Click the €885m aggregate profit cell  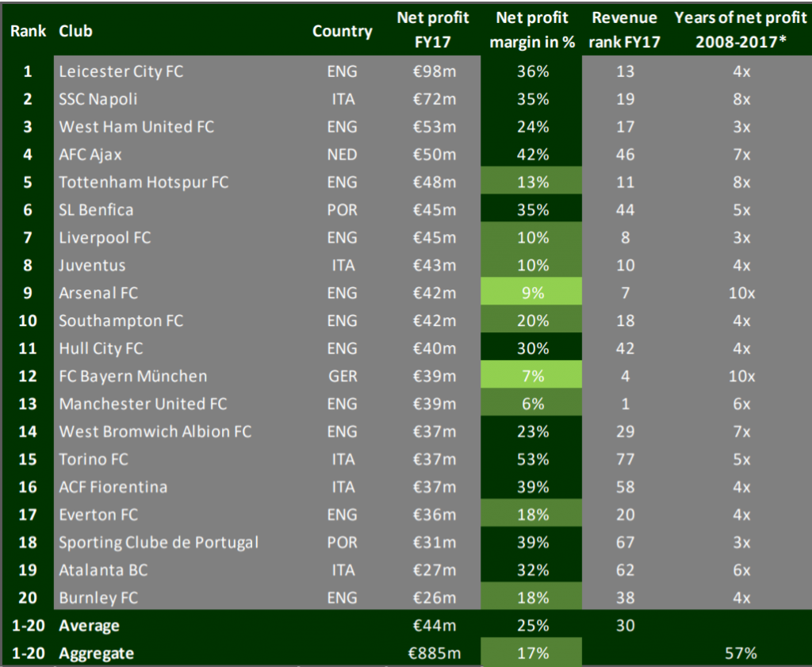[x=432, y=654]
